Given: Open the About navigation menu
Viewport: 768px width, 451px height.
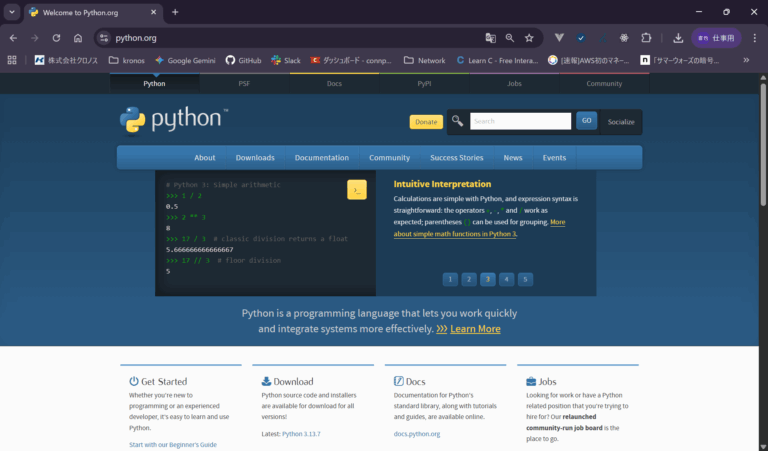Looking at the screenshot, I should point(205,158).
